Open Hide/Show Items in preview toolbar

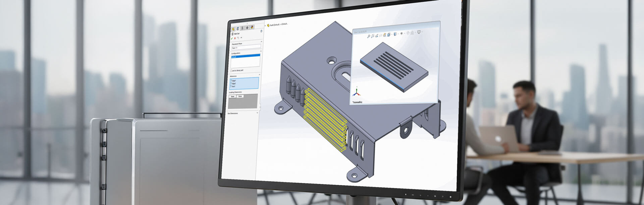pyautogui.click(x=401, y=33)
